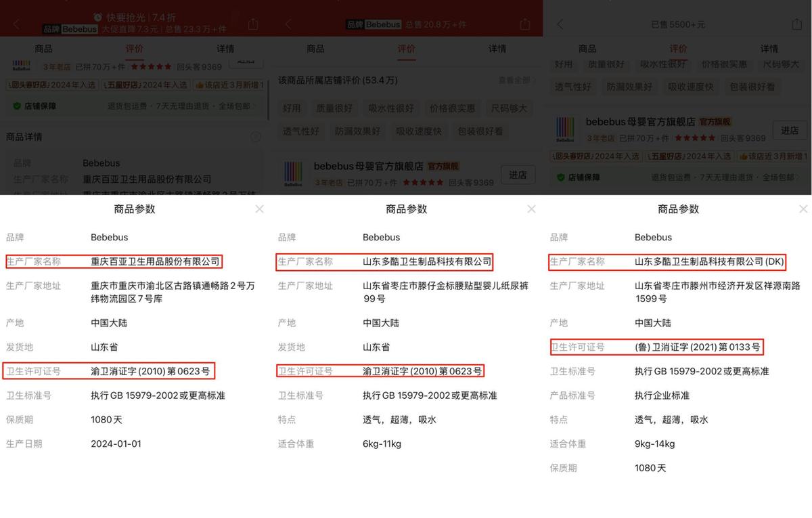Switch to 详情 tab in the middle screenshot
The image size is (812, 518).
tap(497, 49)
